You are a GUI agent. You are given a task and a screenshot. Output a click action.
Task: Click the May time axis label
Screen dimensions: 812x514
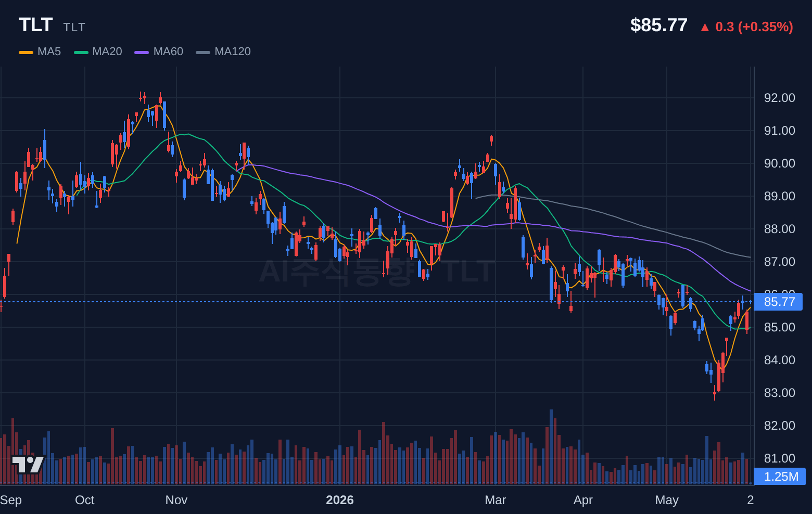pyautogui.click(x=667, y=500)
